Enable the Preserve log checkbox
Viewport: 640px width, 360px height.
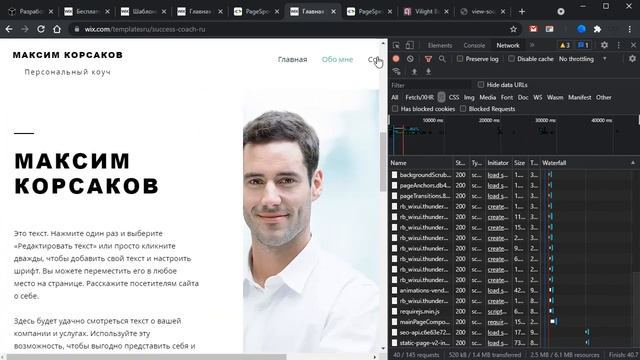tap(460, 59)
